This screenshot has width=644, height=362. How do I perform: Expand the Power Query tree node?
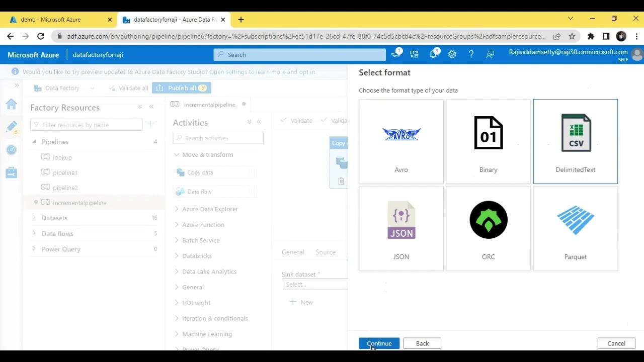click(34, 249)
